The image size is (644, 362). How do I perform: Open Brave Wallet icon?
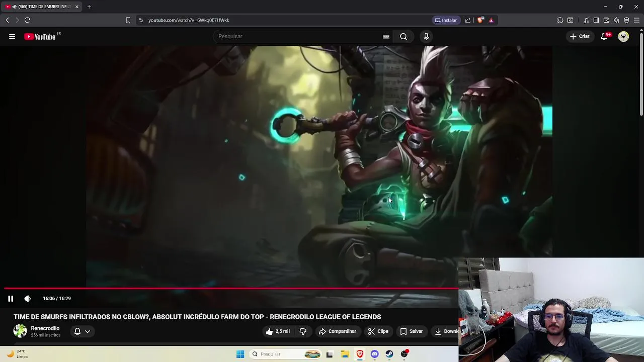click(606, 20)
